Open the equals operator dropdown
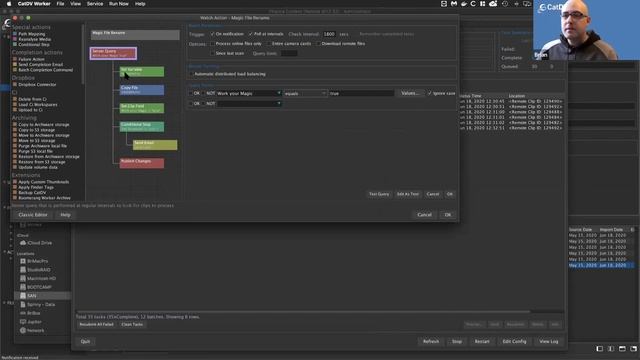 tap(305, 93)
